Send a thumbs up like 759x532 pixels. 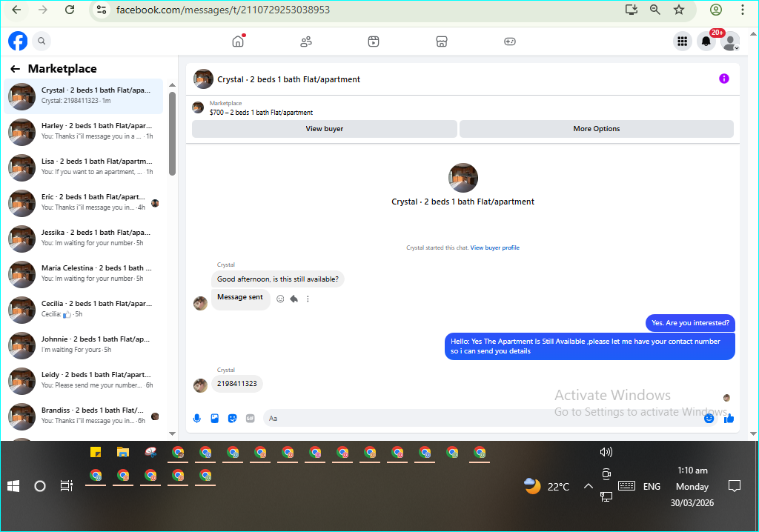[729, 418]
